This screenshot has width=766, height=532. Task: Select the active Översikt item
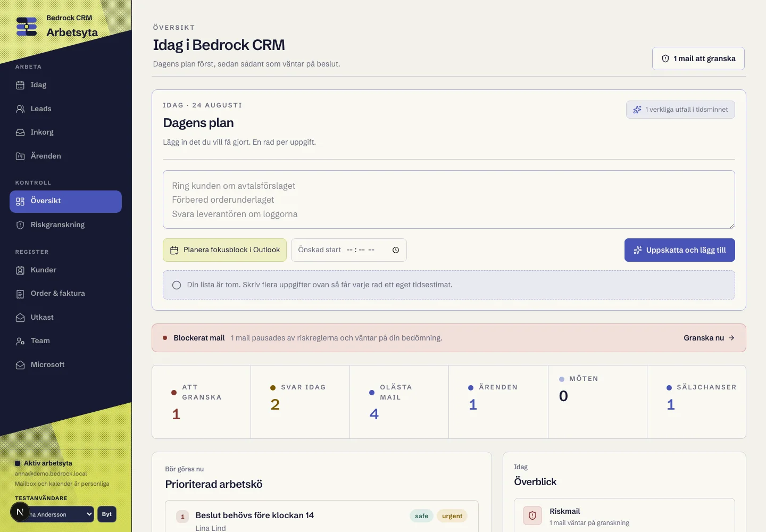tap(65, 202)
